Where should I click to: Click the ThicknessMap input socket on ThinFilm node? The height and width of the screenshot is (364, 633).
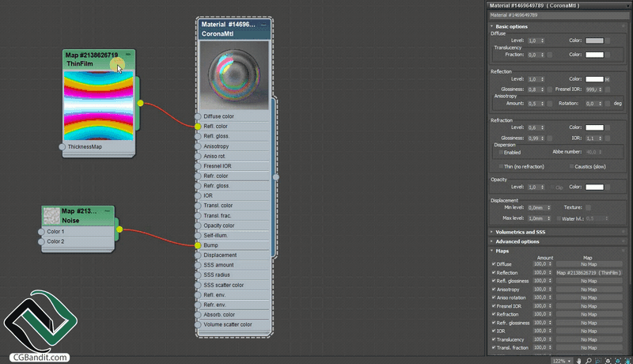click(62, 147)
